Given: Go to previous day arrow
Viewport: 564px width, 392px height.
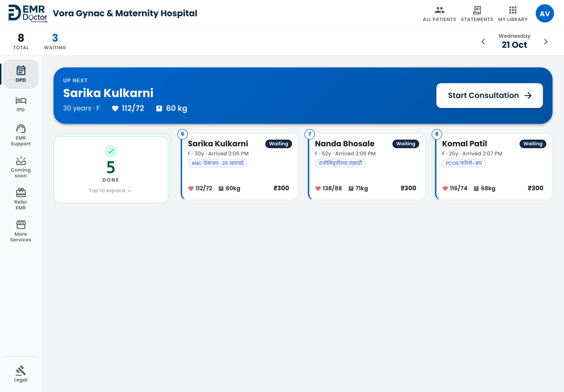Looking at the screenshot, I should (x=483, y=42).
